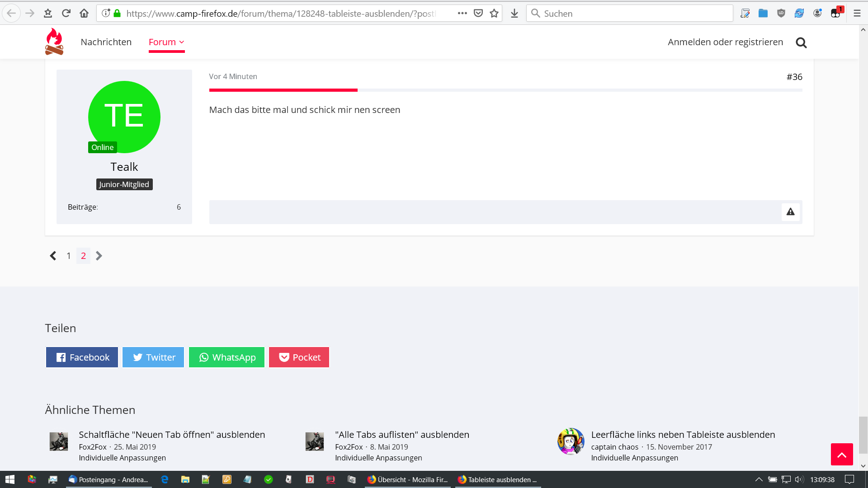This screenshot has width=868, height=488.
Task: Share the thread via WhatsApp
Action: coord(226,357)
